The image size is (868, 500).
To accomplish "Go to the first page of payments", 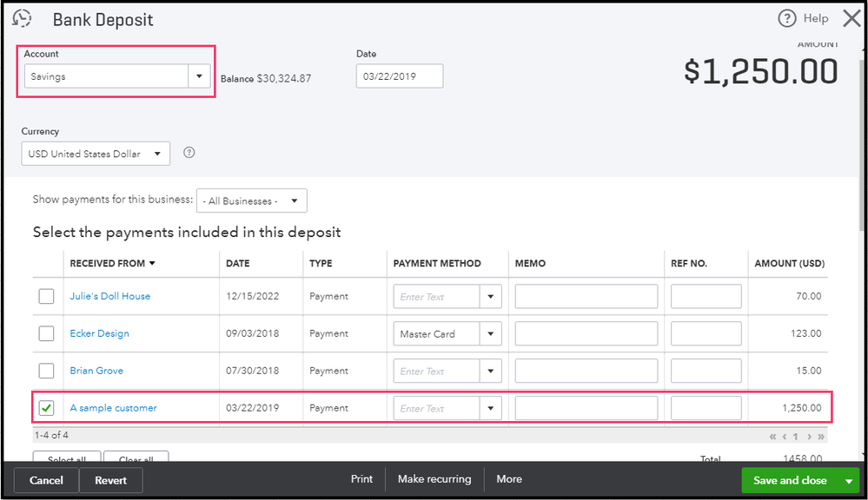I will point(772,437).
